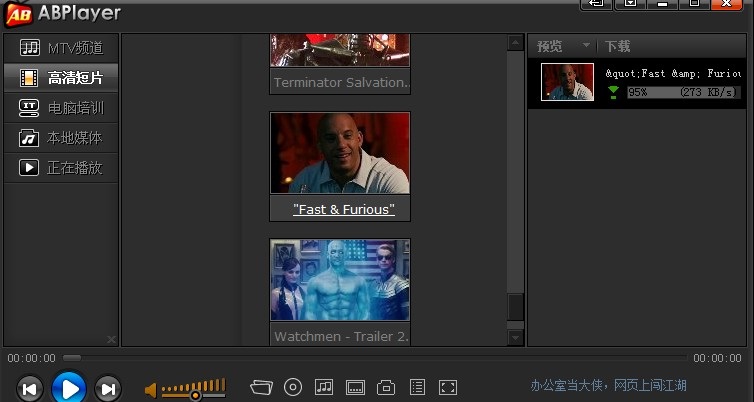Viewport: 754px width, 402px height.
Task: Click the Watchmen trailer thumbnail
Action: coord(340,280)
